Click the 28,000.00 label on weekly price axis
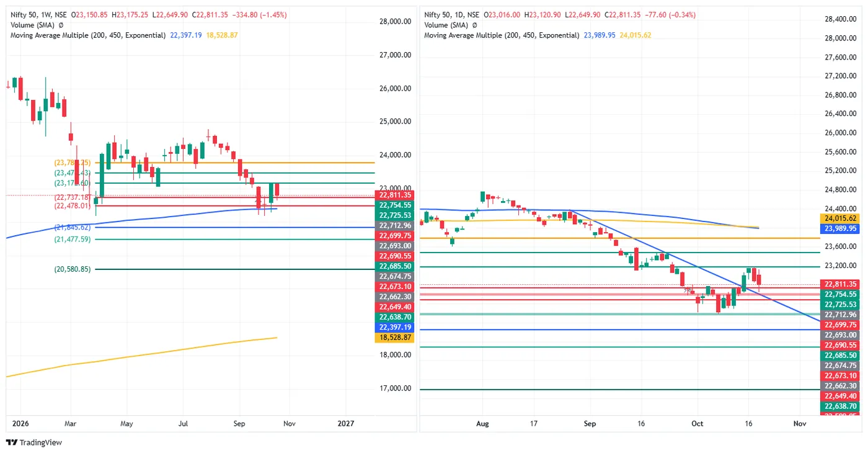Screen dimensions: 868x453 coord(395,22)
